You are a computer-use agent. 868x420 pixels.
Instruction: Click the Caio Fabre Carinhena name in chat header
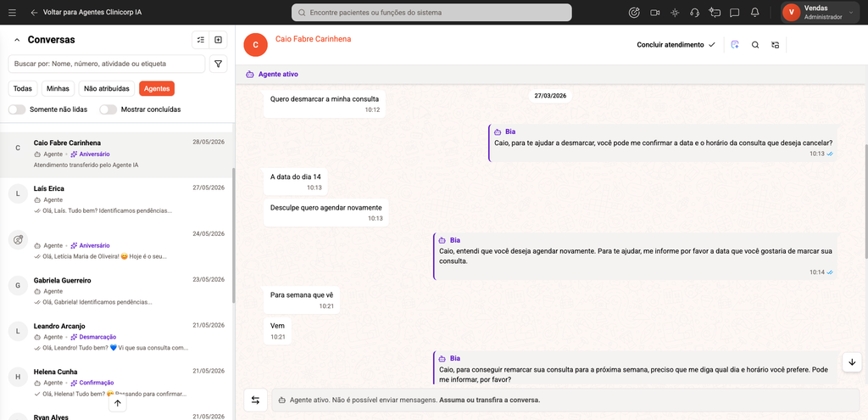(x=313, y=39)
